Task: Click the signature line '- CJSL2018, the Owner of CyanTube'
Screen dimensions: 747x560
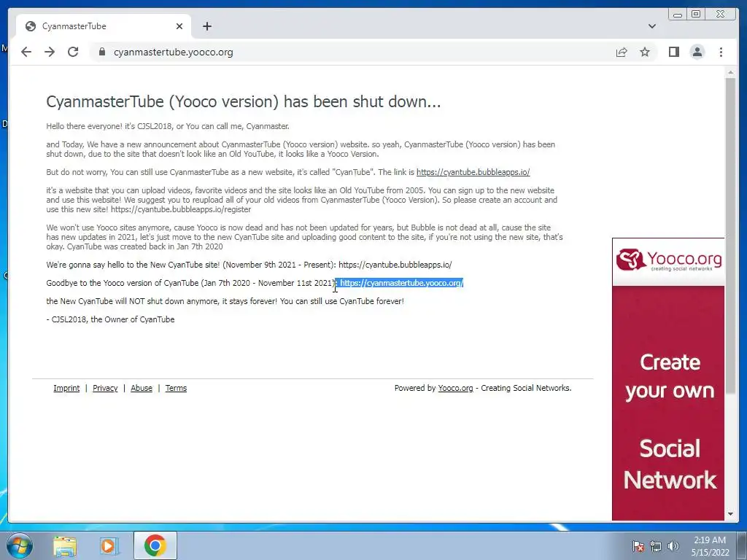Action: 111,319
